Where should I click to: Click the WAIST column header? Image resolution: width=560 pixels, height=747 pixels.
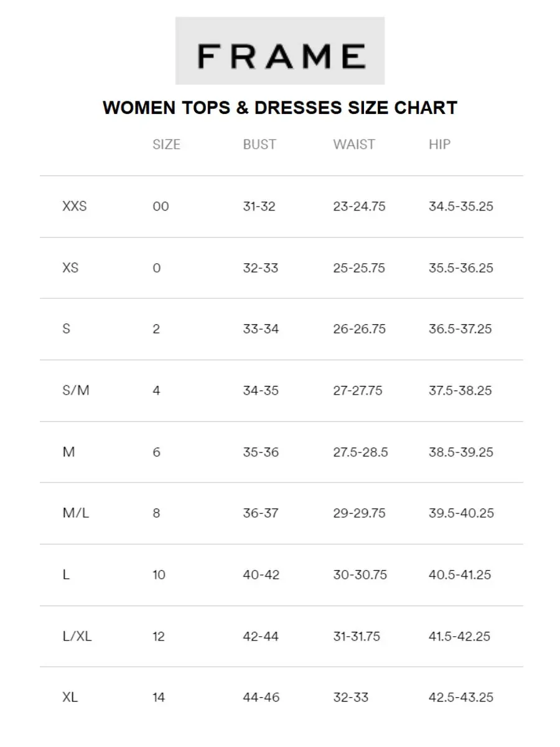point(354,144)
